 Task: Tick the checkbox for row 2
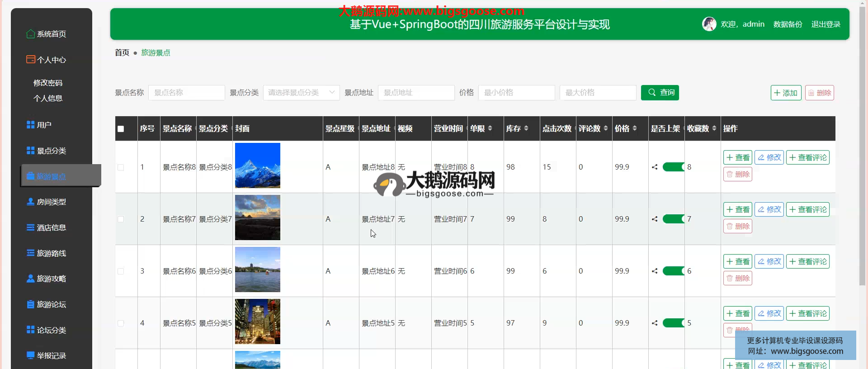point(121,219)
